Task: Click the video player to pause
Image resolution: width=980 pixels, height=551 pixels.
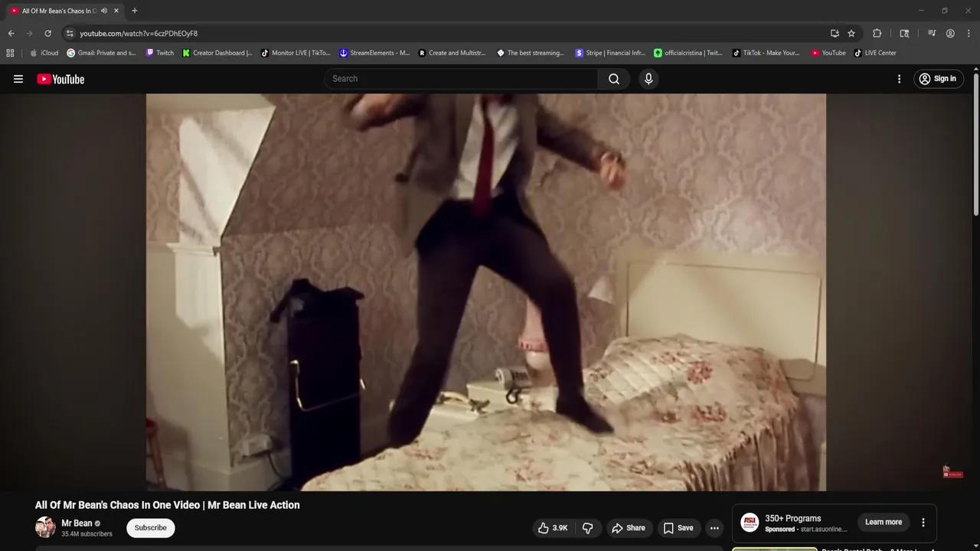Action: (486, 292)
